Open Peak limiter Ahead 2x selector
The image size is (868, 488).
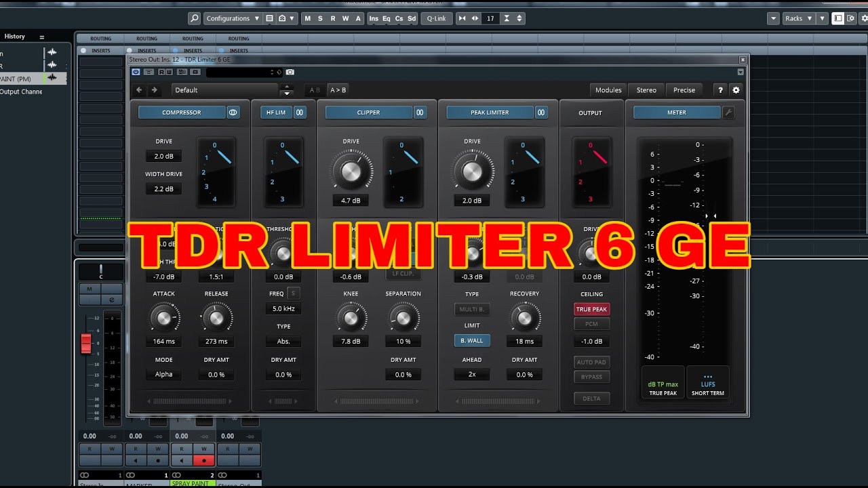(x=472, y=374)
